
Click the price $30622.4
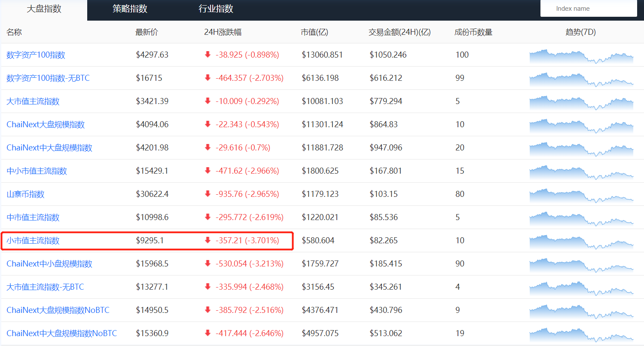(x=152, y=194)
